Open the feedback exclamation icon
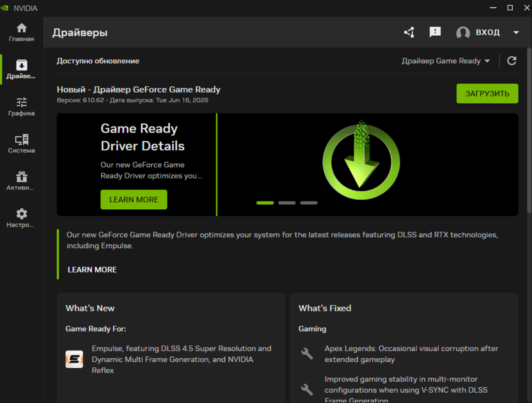The image size is (532, 403). pos(435,32)
